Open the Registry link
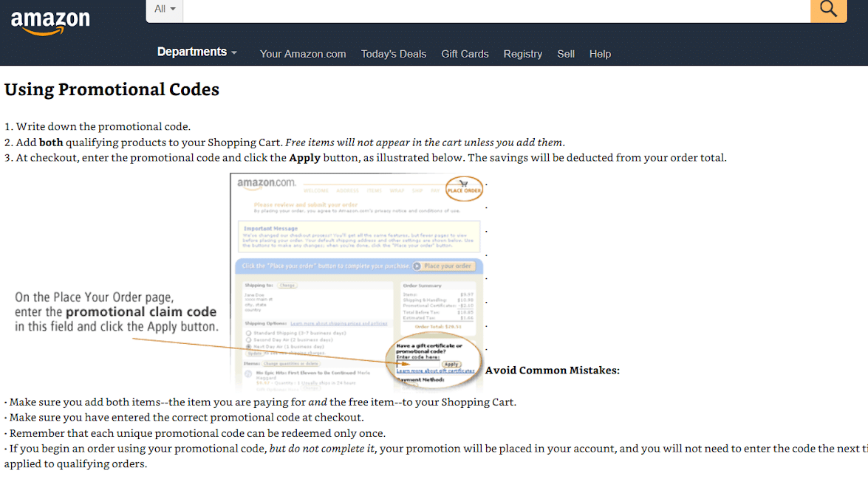This screenshot has height=479, width=868. 522,54
